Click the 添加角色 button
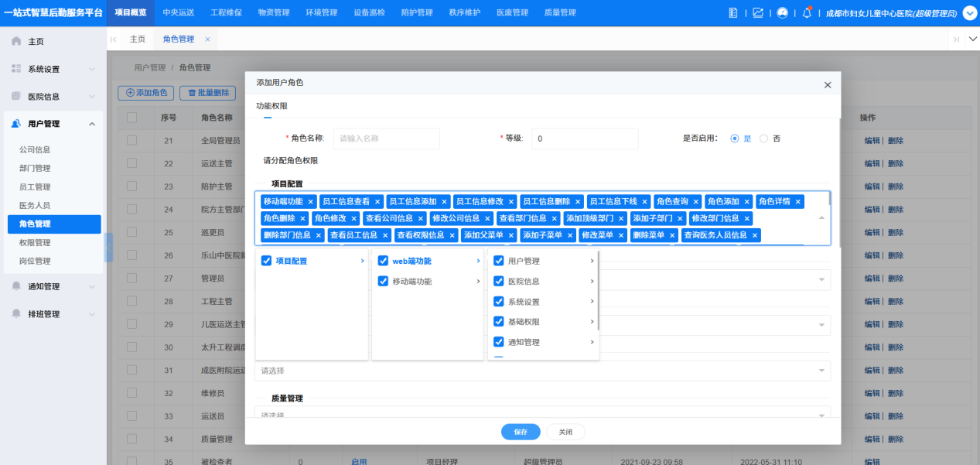The image size is (980, 465). coord(146,93)
